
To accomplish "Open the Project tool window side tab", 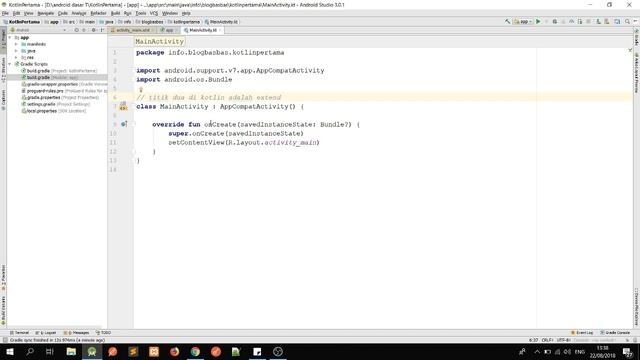I will coord(3,39).
